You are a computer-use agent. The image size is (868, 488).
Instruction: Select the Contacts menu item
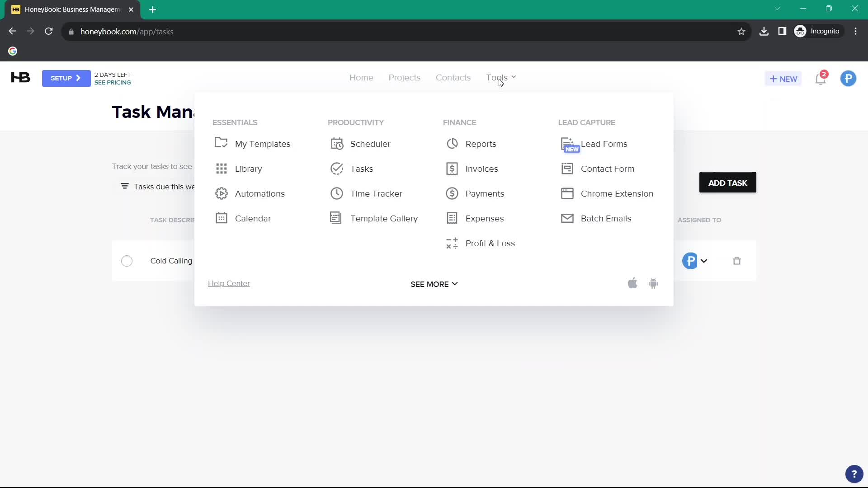point(453,77)
